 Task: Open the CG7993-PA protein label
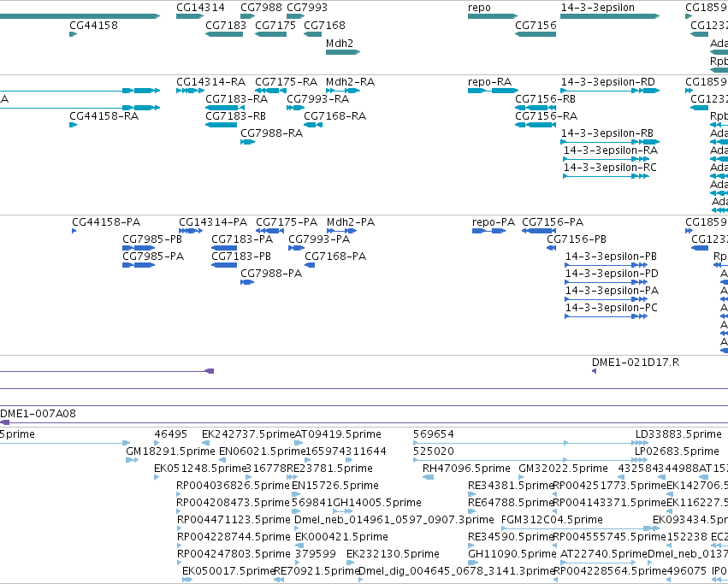(319, 239)
